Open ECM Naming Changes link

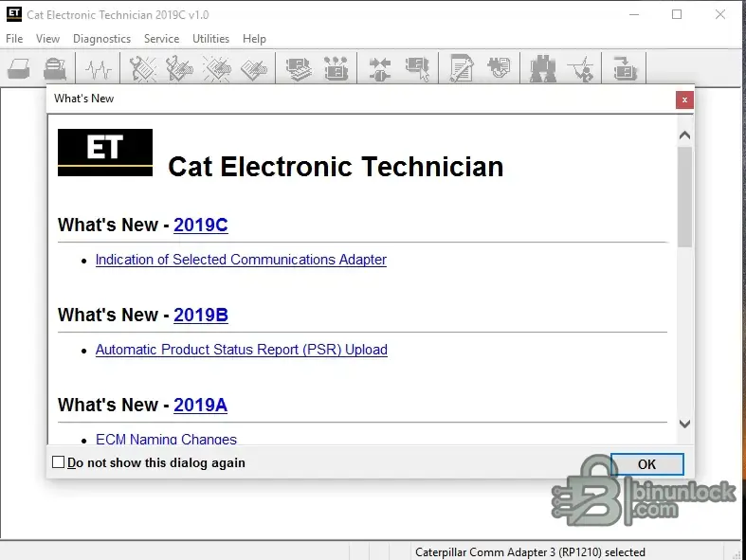pos(166,439)
